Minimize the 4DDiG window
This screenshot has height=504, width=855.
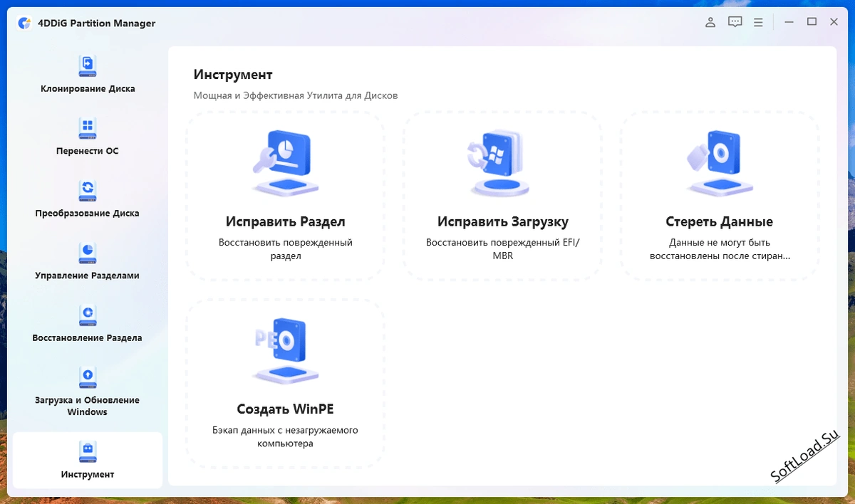tap(789, 23)
